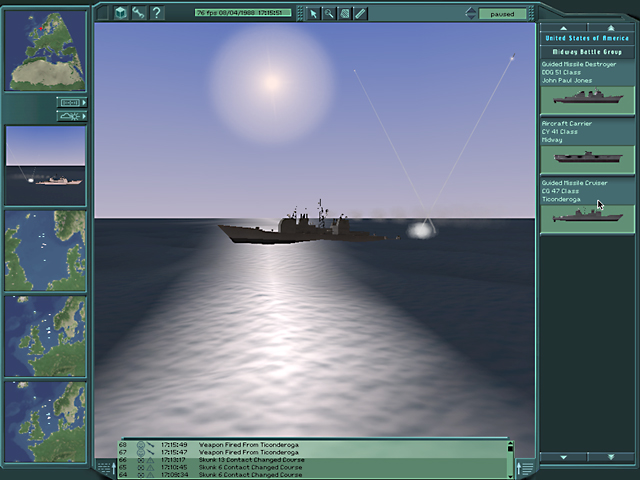Select the 3D ship view thumbnail
640x480 pixels.
point(45,165)
